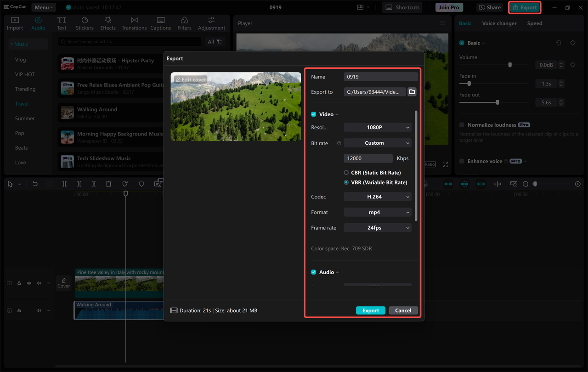Viewport: 588px width, 372px height.
Task: Open the Resolution 1080P dropdown
Action: (x=378, y=127)
